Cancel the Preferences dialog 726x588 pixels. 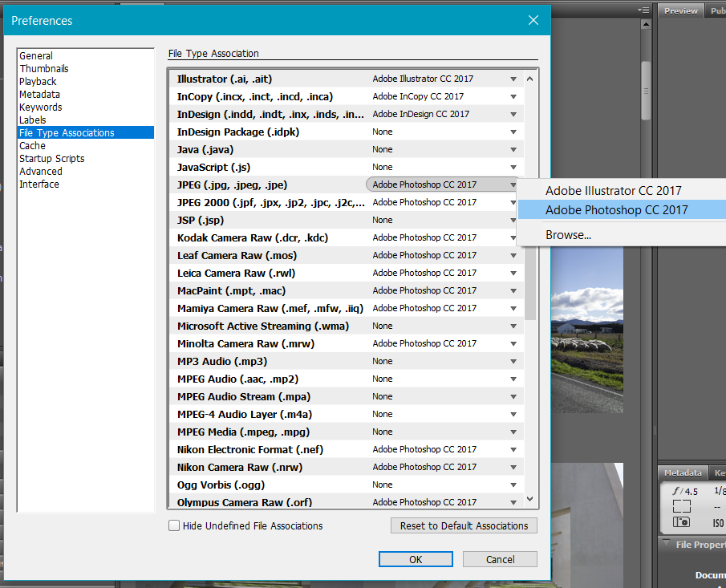pos(500,559)
